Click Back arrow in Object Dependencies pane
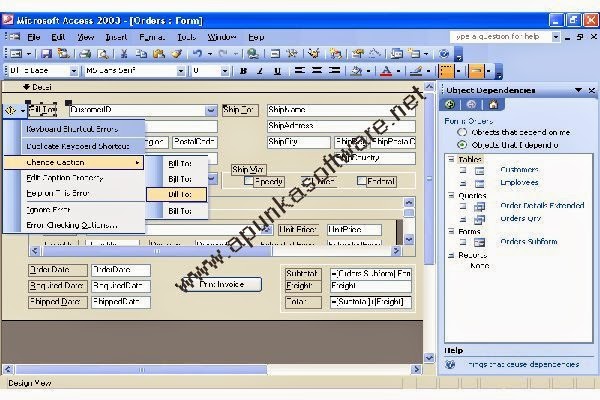This screenshot has height=400, width=600. tap(450, 104)
